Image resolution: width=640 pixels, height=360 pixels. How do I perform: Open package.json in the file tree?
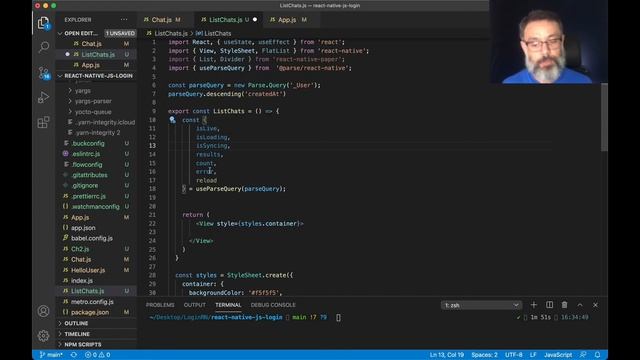pyautogui.click(x=90, y=312)
